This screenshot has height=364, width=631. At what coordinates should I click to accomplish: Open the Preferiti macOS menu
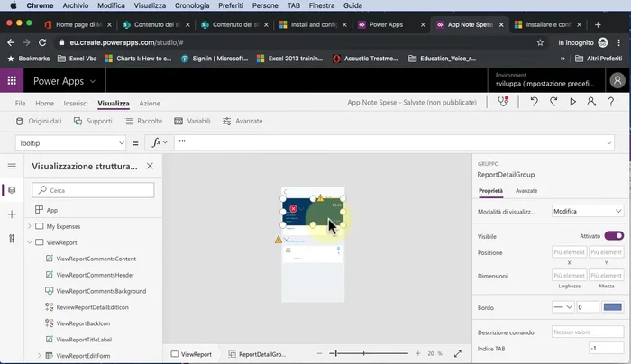(x=231, y=5)
